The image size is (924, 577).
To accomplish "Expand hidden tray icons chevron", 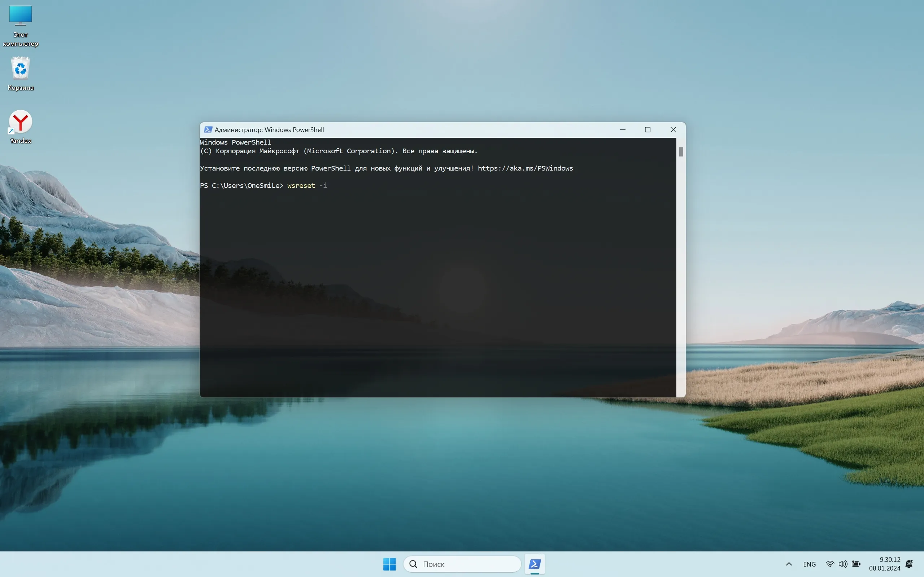I will tap(789, 564).
